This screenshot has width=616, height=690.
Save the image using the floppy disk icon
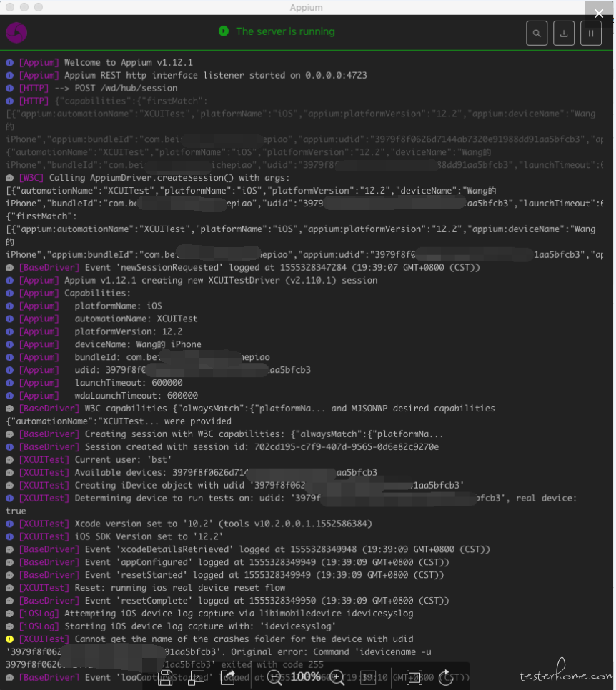click(165, 677)
